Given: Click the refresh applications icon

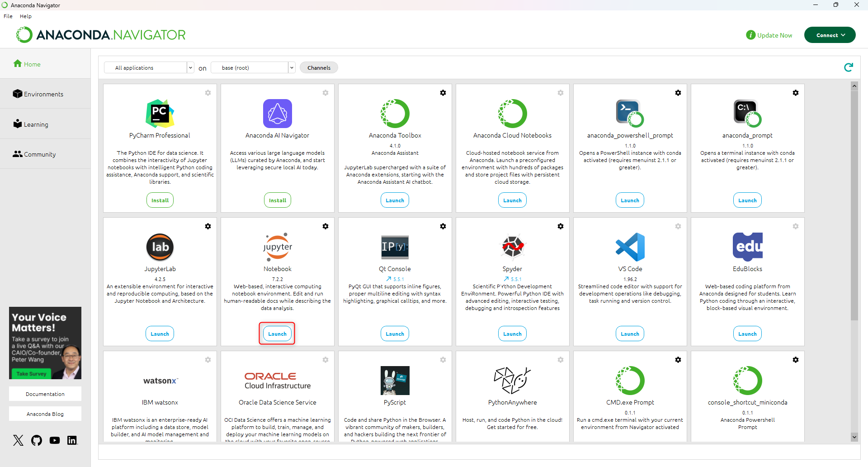Looking at the screenshot, I should click(x=849, y=67).
